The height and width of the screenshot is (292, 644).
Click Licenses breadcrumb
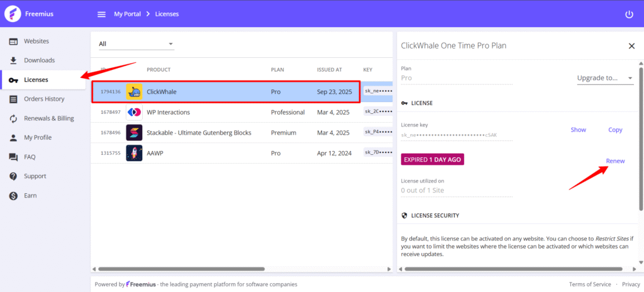coord(167,14)
